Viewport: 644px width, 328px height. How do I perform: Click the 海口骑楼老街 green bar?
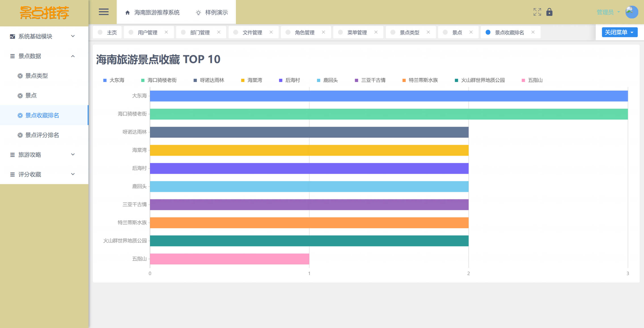(x=388, y=114)
